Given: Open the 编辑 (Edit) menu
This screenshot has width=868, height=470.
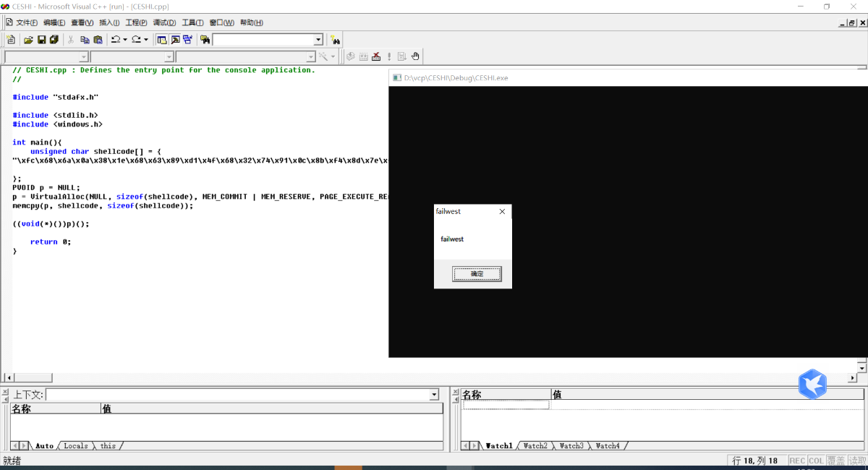Looking at the screenshot, I should pyautogui.click(x=54, y=22).
